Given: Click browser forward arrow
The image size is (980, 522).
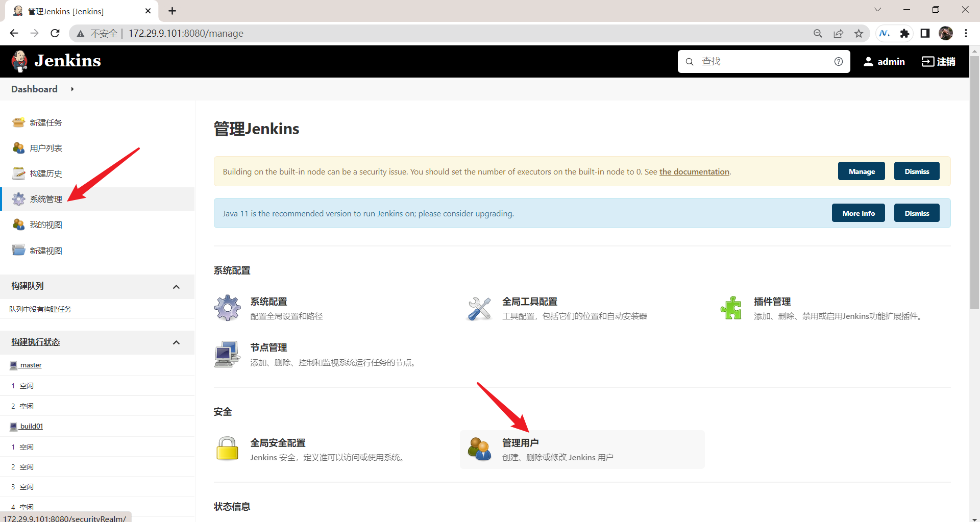Looking at the screenshot, I should (x=34, y=33).
